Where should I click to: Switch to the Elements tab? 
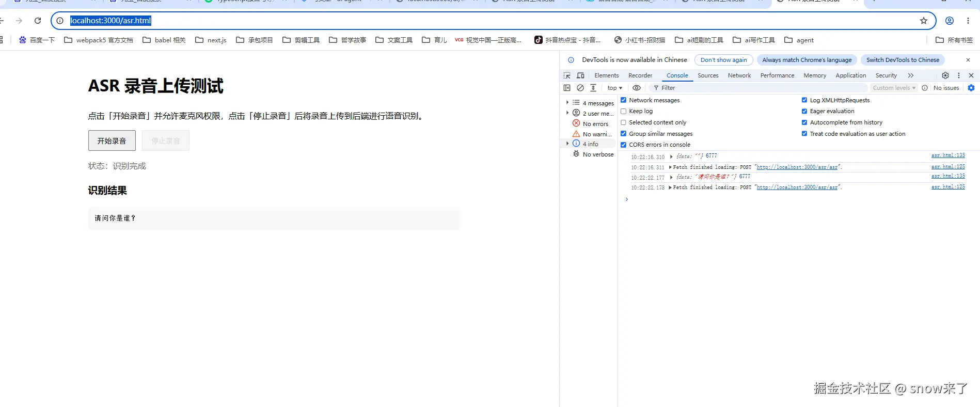(606, 75)
